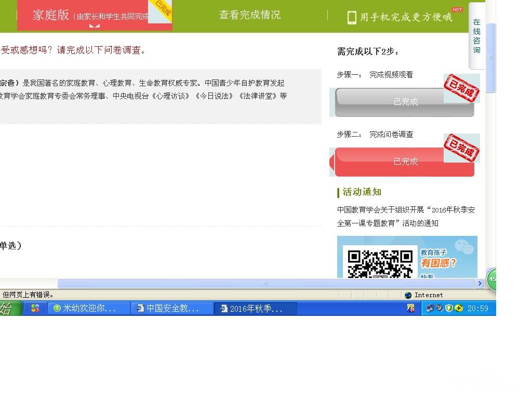Screen dimensions: 532x399
Task: Click the 已完成 stamp beside step two
Action: [x=461, y=148]
